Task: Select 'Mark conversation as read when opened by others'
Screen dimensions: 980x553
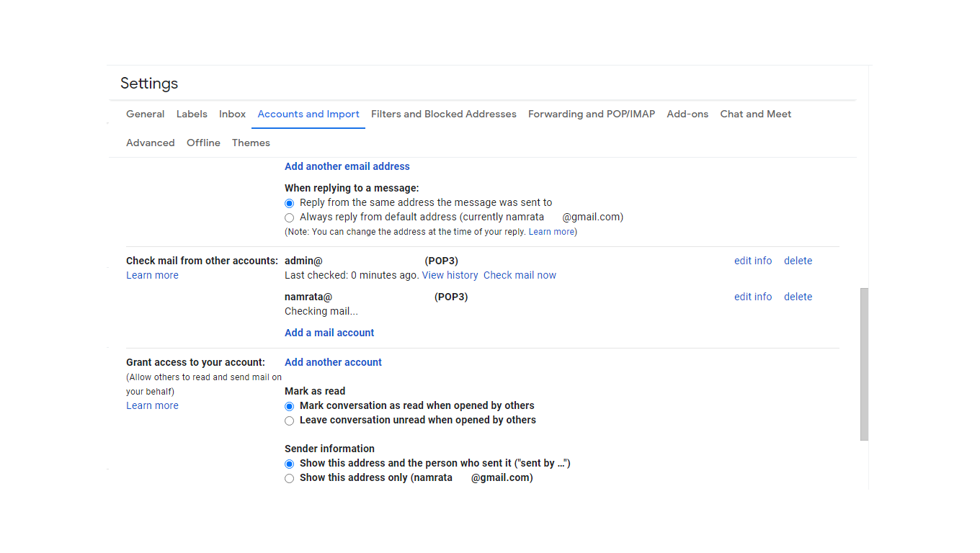Action: point(289,406)
